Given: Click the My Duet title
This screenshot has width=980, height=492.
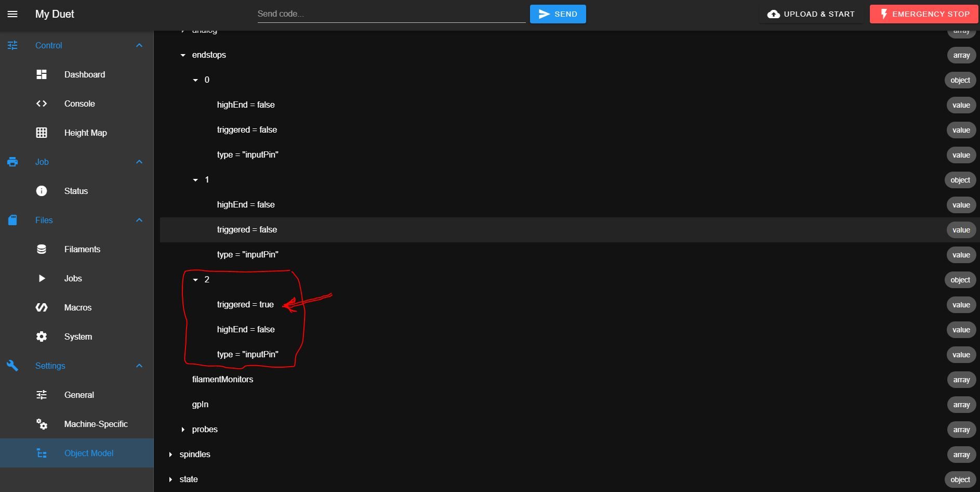Looking at the screenshot, I should [55, 14].
